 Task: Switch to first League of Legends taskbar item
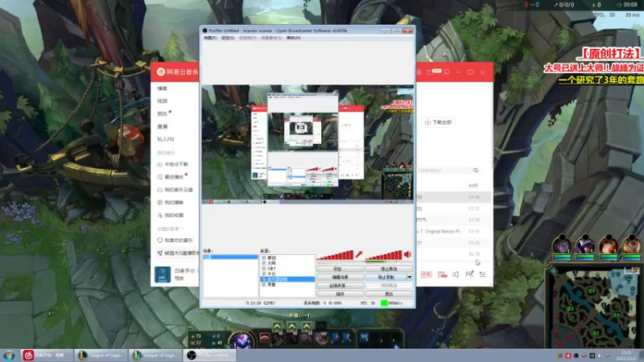101,355
